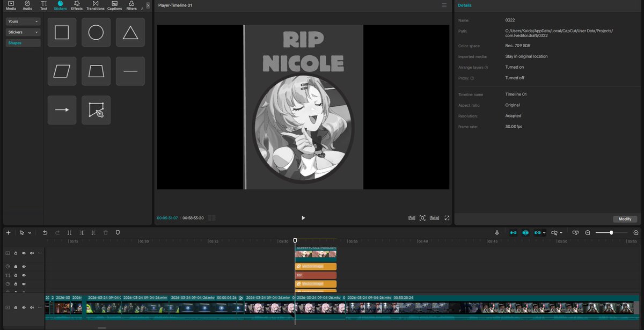This screenshot has height=330, width=644.
Task: Adjust the timeline zoom slider
Action: click(x=611, y=233)
